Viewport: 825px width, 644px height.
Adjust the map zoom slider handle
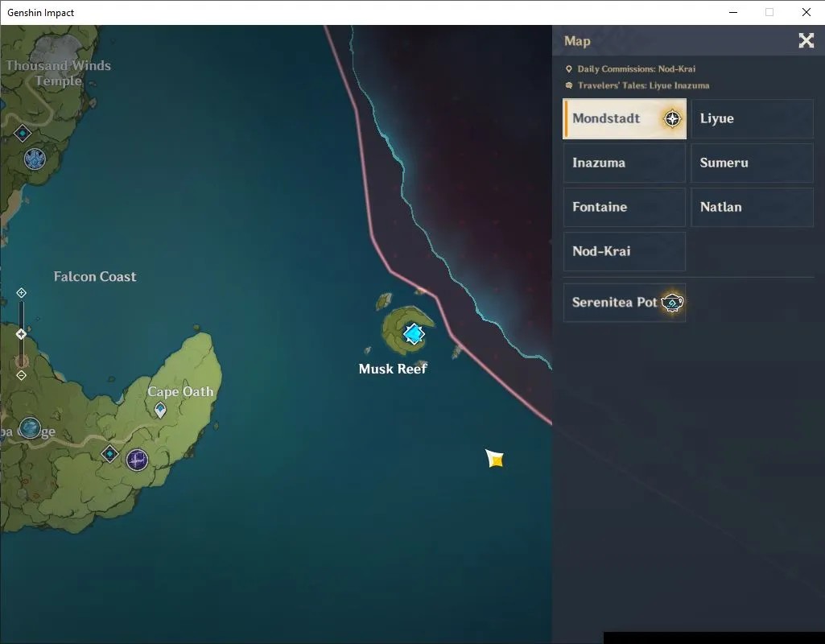point(21,334)
